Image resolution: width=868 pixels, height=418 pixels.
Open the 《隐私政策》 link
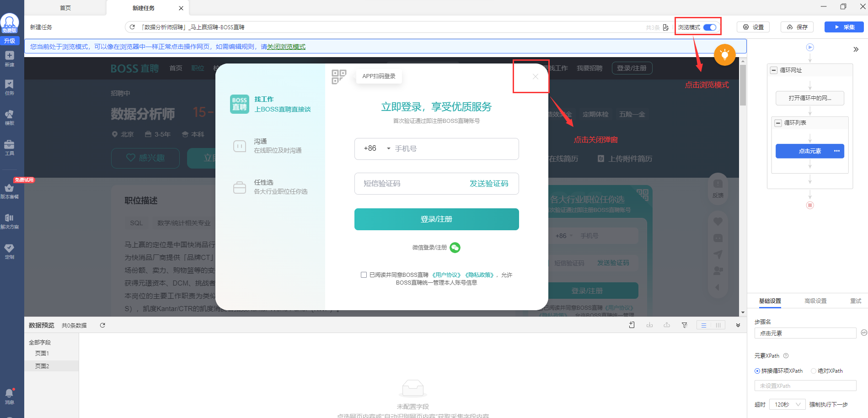pyautogui.click(x=479, y=275)
